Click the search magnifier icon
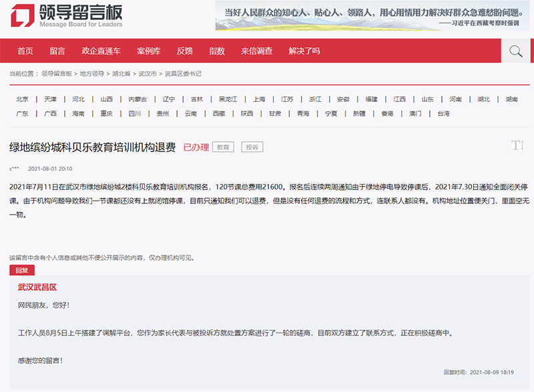 point(515,51)
